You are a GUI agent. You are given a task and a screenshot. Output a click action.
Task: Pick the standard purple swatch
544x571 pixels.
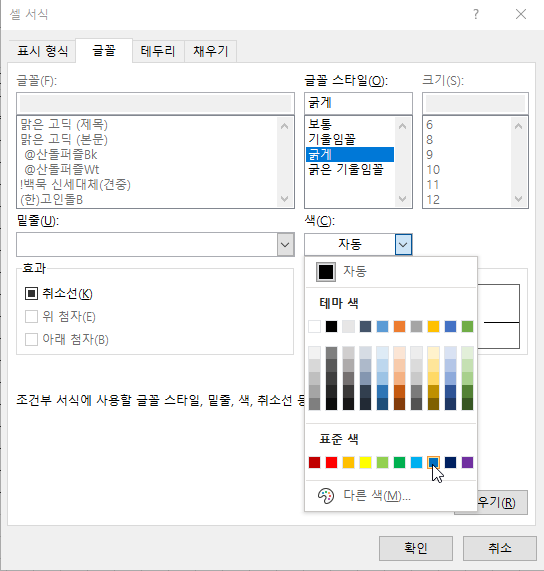tap(467, 462)
